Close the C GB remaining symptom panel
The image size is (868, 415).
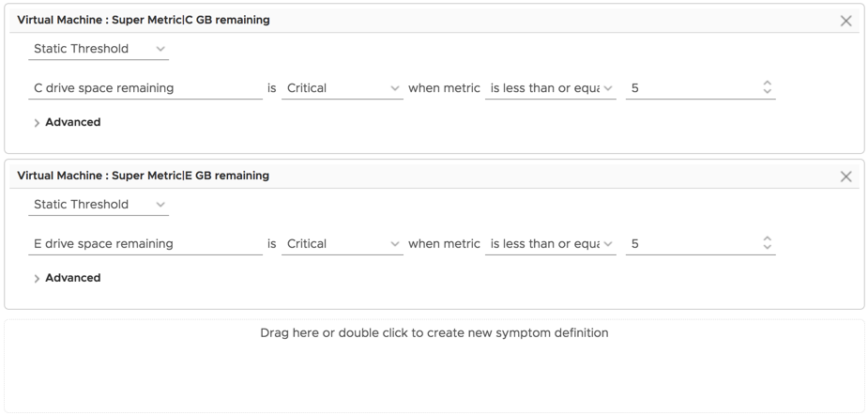pyautogui.click(x=845, y=21)
